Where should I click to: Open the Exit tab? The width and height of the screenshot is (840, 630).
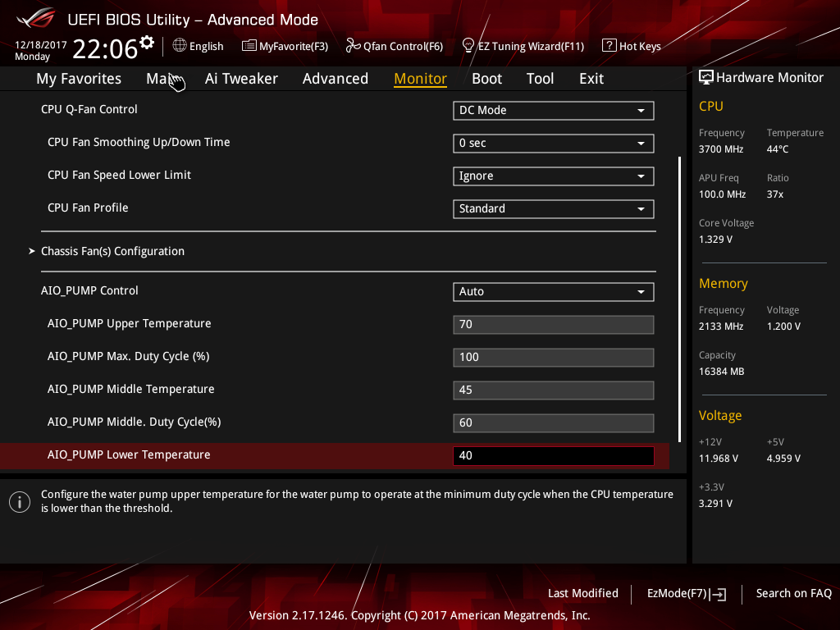[591, 79]
